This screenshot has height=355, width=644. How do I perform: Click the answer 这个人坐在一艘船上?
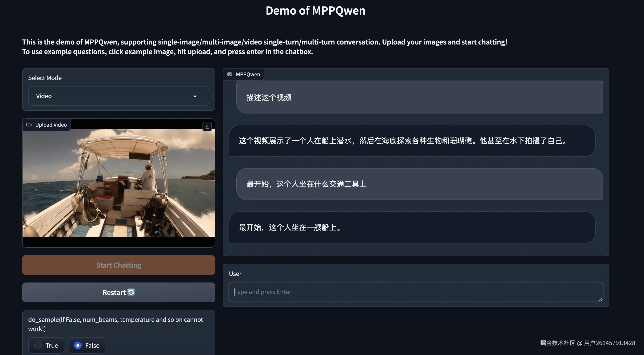290,227
